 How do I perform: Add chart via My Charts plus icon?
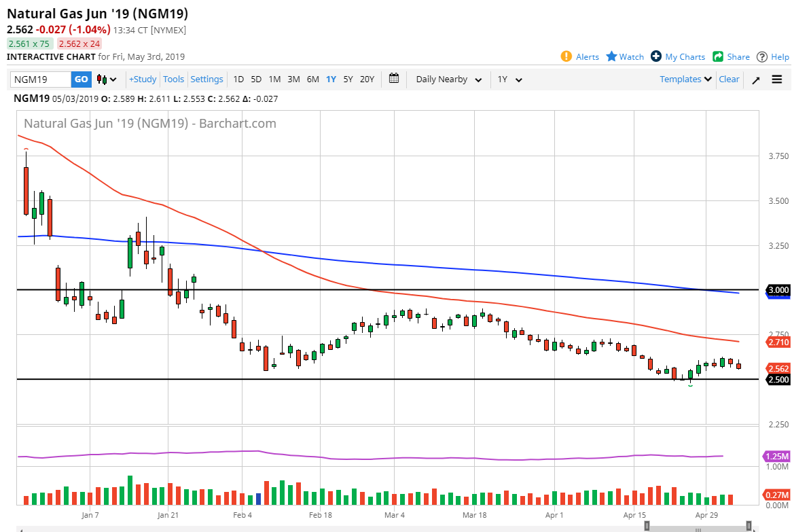pyautogui.click(x=656, y=56)
